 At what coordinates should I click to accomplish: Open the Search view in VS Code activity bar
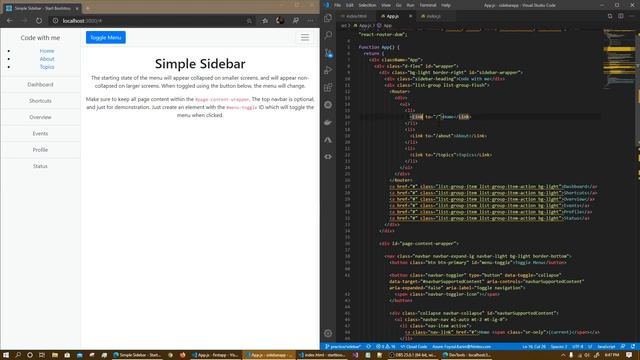click(x=328, y=35)
